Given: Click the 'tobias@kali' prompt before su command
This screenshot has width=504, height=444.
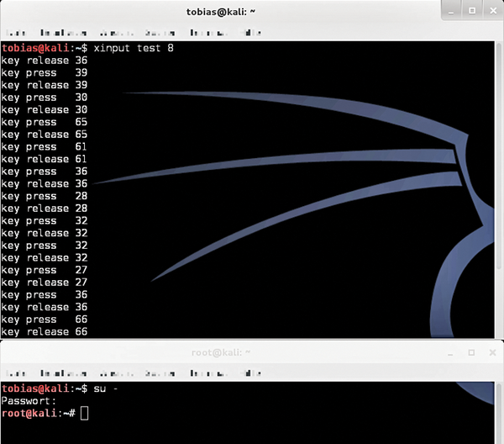Looking at the screenshot, I should point(35,388).
